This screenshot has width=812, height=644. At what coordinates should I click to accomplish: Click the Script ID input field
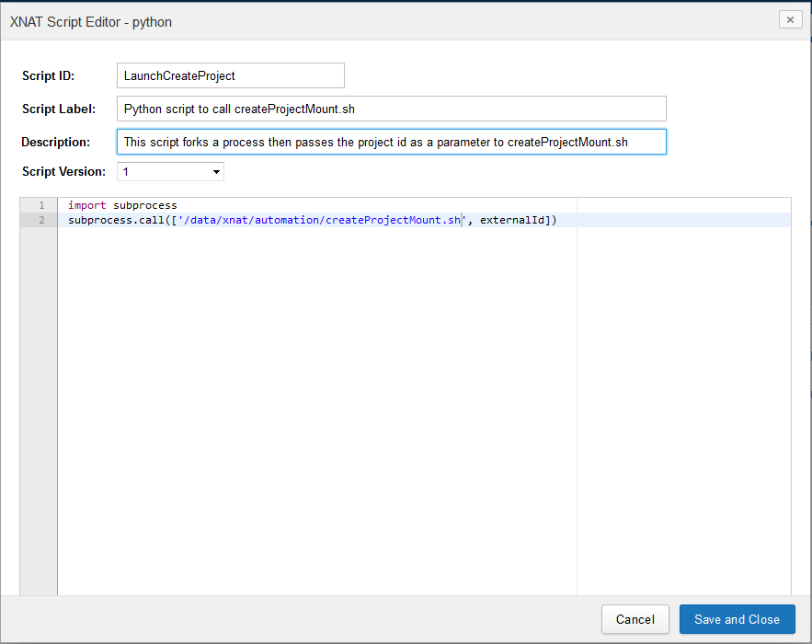(x=230, y=75)
